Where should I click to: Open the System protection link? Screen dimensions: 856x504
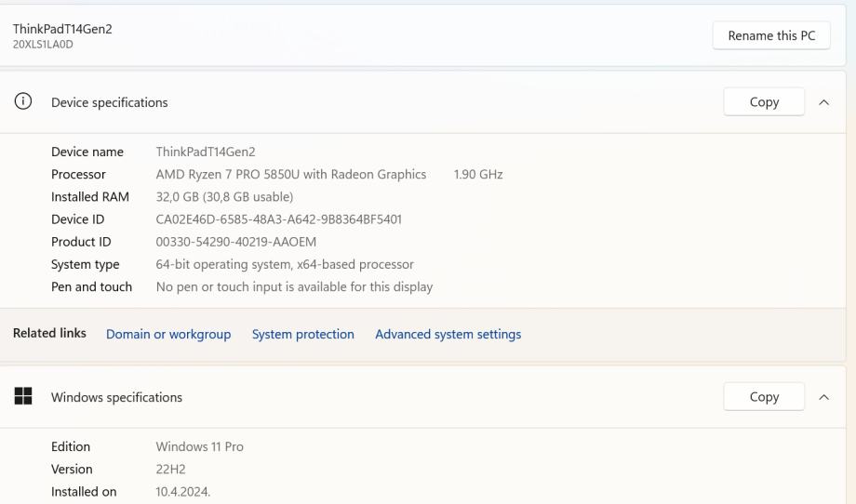[302, 335]
